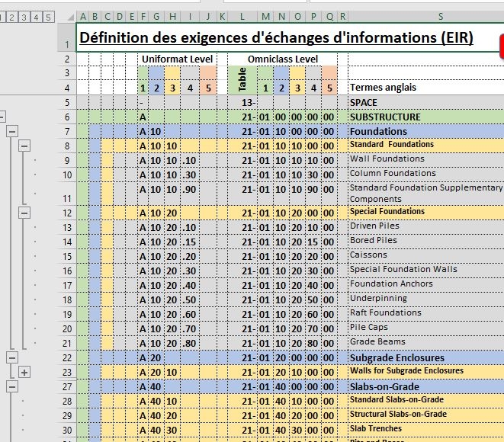Select the Foundations cell in row 7
This screenshot has height=442, width=504.
[x=426, y=131]
